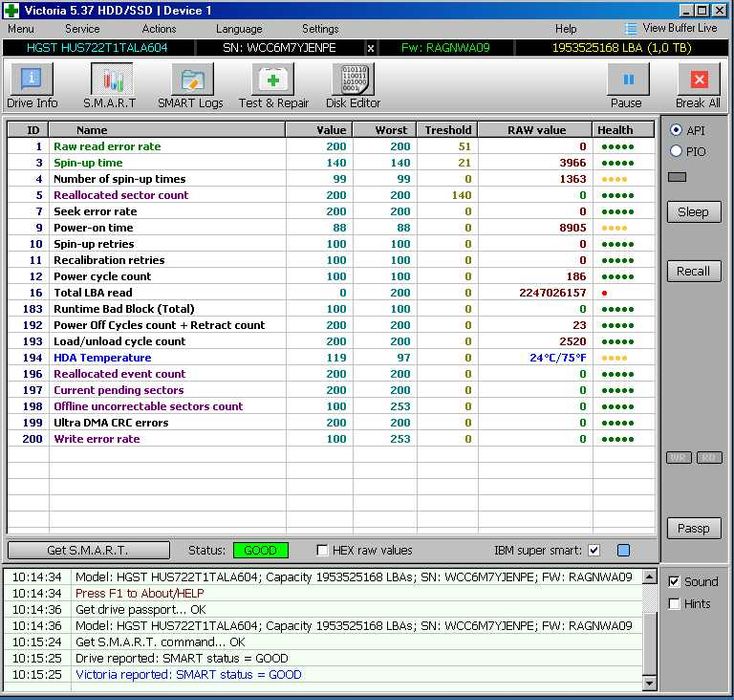The image size is (734, 700).
Task: Select the Current pending sectors row
Action: pos(331,390)
